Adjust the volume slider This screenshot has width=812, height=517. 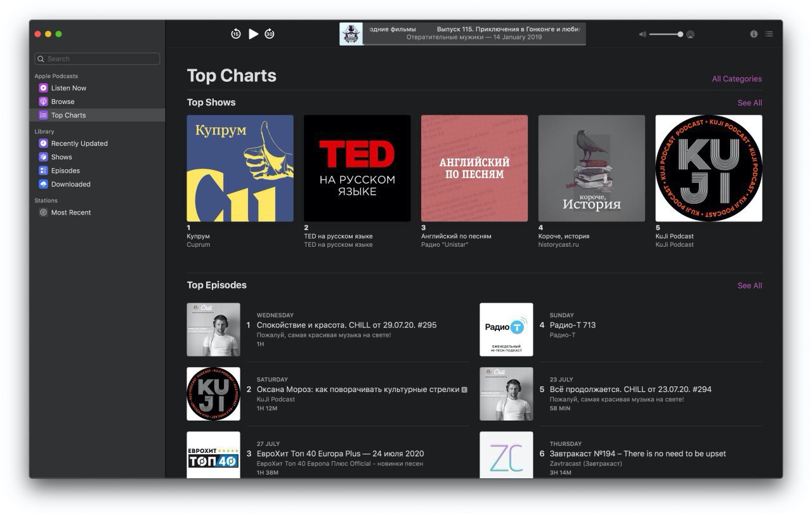[x=665, y=34]
